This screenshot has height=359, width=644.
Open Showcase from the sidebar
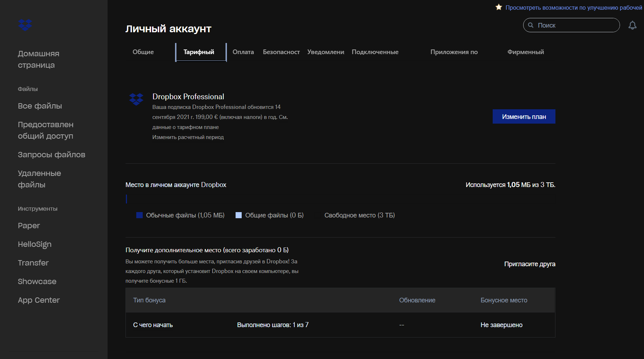(x=37, y=282)
